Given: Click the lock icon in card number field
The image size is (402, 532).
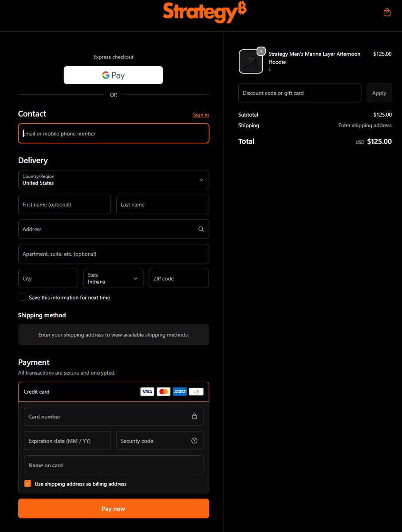Looking at the screenshot, I should click(194, 416).
